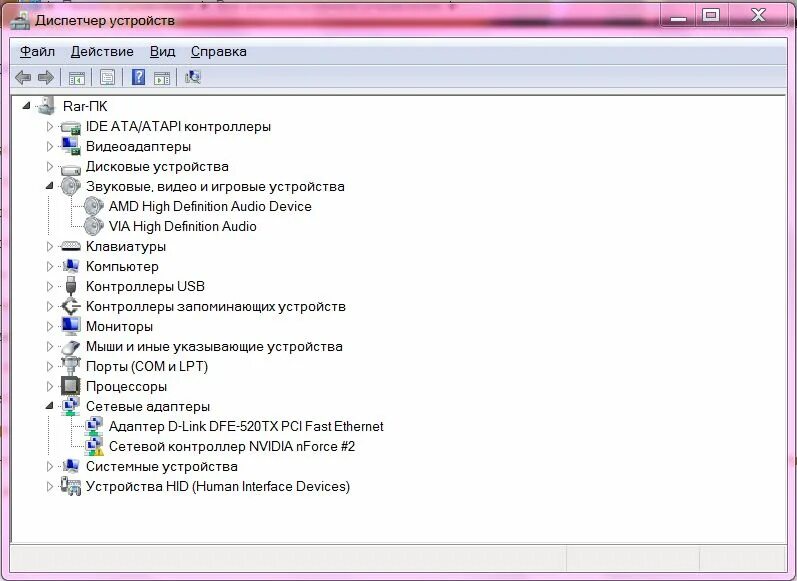
Task: Expand the Контроллеры USB category
Action: tap(49, 286)
